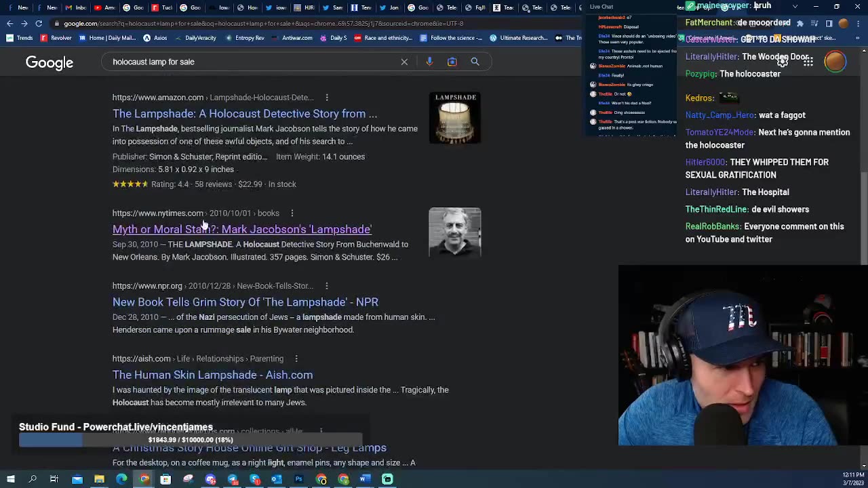The width and height of the screenshot is (868, 488).
Task: Open the Antiwar.com bookmark
Action: (x=292, y=38)
